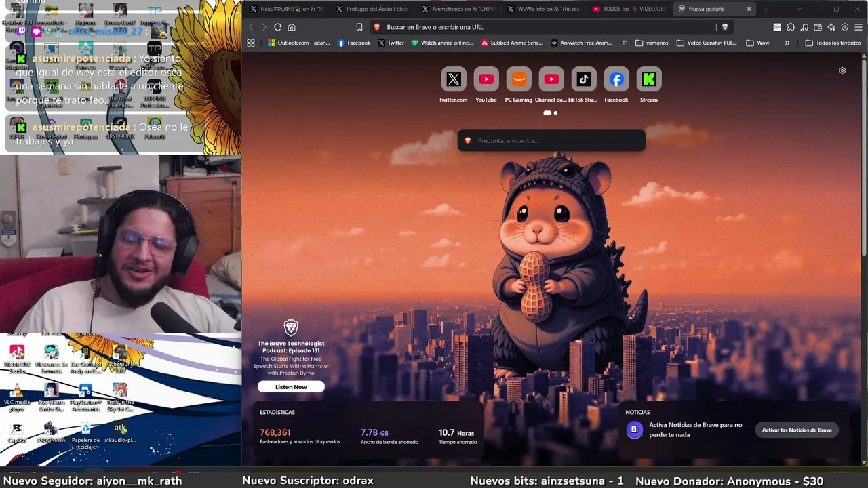Open the apps grid in bookmarks bar
The width and height of the screenshot is (868, 488).
[x=251, y=43]
